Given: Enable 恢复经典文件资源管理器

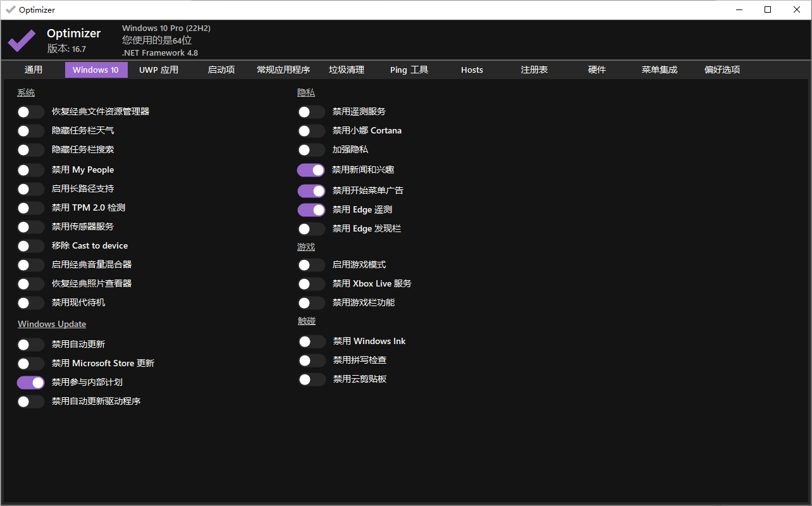Looking at the screenshot, I should (x=30, y=111).
